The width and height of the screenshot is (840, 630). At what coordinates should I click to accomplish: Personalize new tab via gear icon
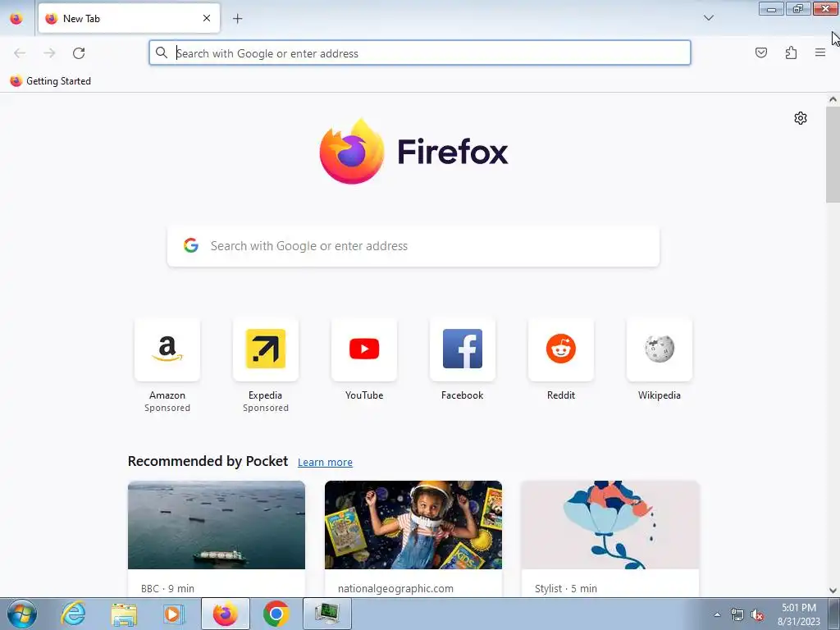pyautogui.click(x=801, y=118)
